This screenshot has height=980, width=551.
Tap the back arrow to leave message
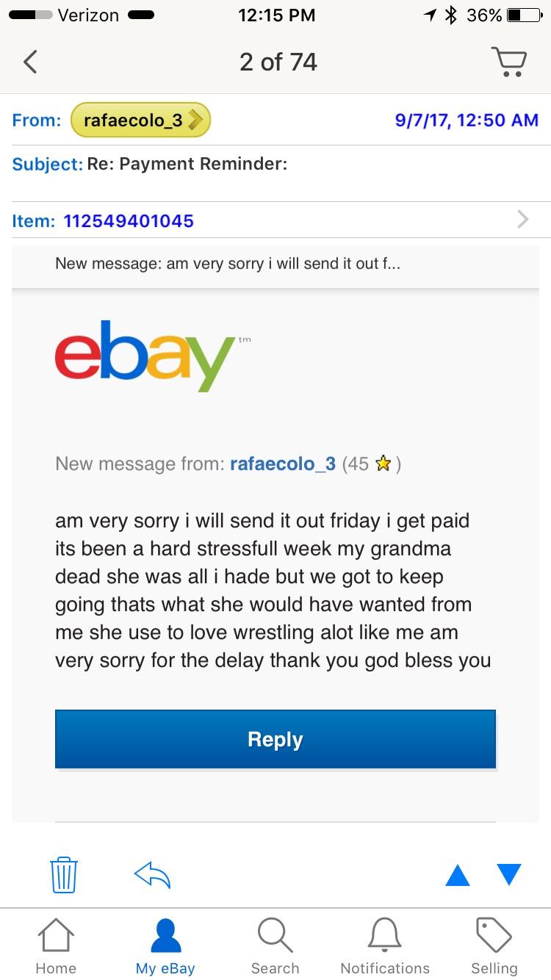pos(30,62)
